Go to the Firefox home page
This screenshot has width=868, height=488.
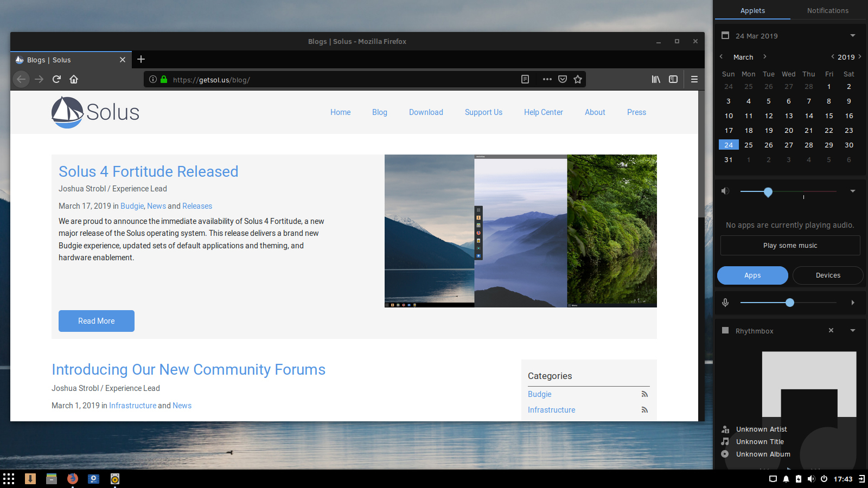pos(74,79)
